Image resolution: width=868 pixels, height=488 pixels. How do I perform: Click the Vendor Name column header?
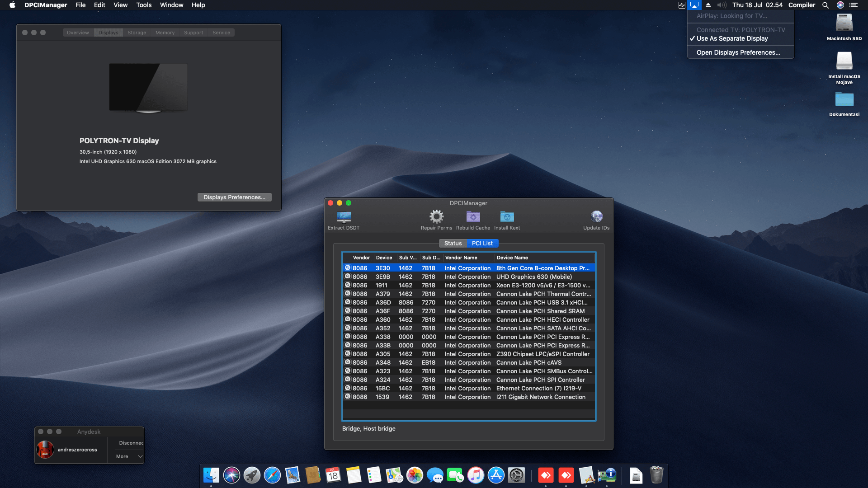(468, 258)
